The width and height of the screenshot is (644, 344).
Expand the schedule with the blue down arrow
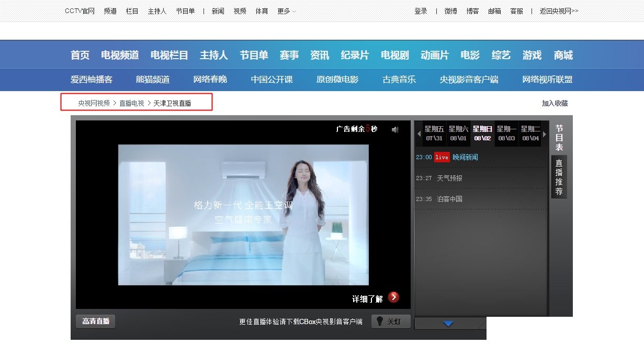click(x=450, y=324)
